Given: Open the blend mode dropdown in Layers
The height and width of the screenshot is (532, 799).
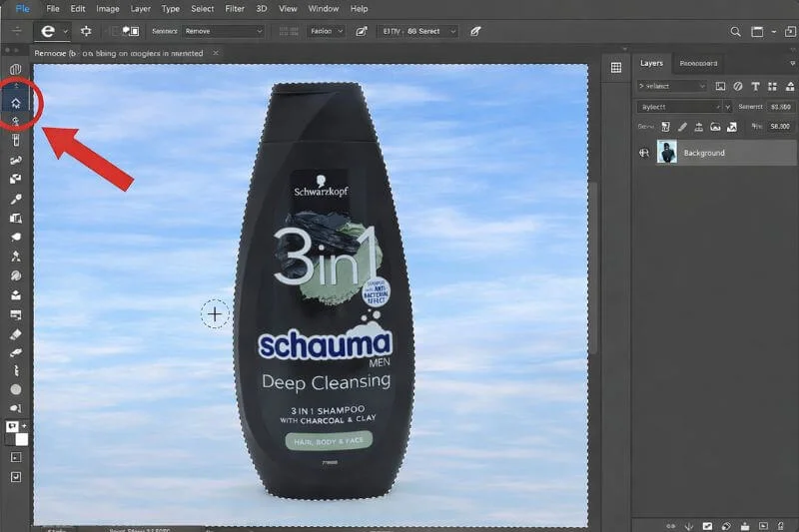Looking at the screenshot, I should [679, 107].
